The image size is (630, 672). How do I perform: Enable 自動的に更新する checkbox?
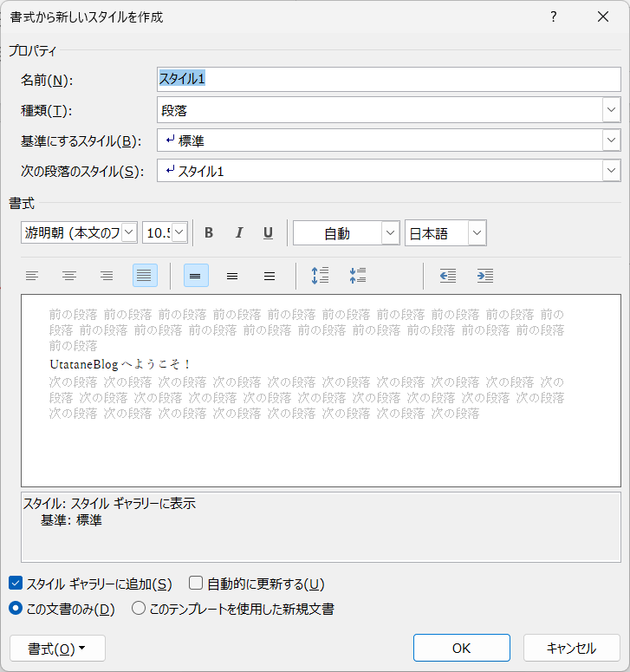pos(196,584)
